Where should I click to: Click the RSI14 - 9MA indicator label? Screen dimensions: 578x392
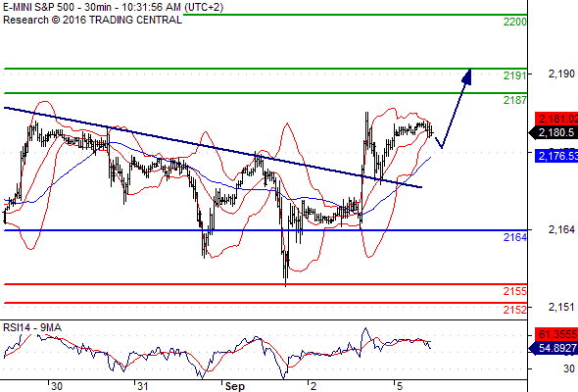coord(32,328)
